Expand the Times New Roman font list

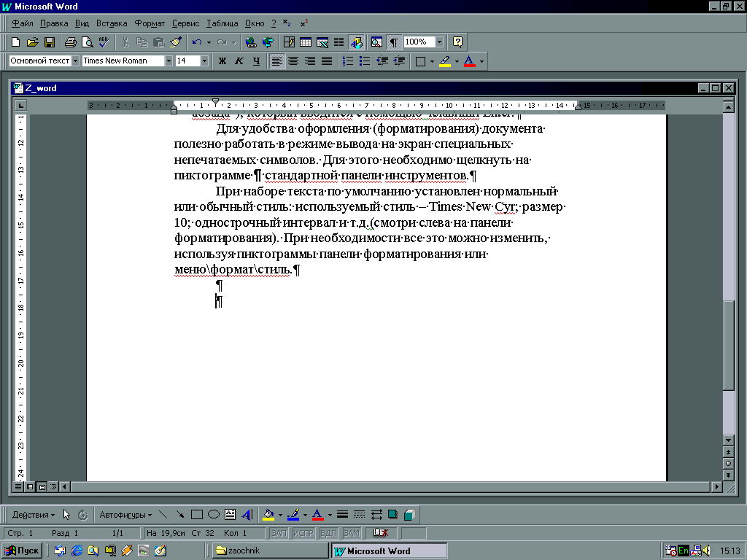(x=169, y=61)
